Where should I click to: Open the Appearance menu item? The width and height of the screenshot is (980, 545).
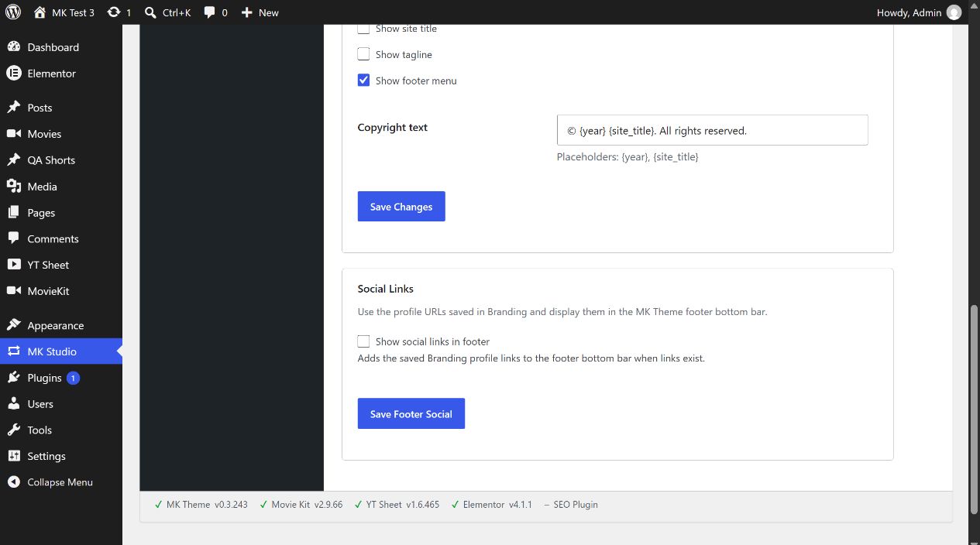coord(61,325)
